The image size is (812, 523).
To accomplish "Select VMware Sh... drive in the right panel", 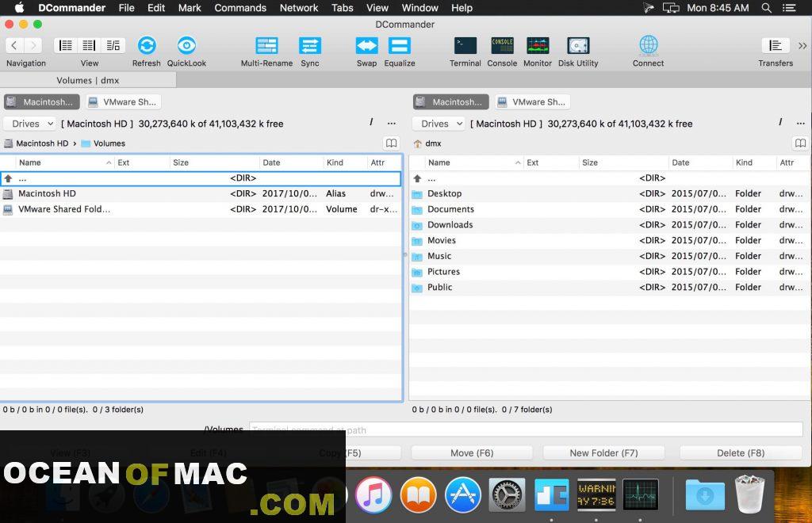I will (532, 102).
